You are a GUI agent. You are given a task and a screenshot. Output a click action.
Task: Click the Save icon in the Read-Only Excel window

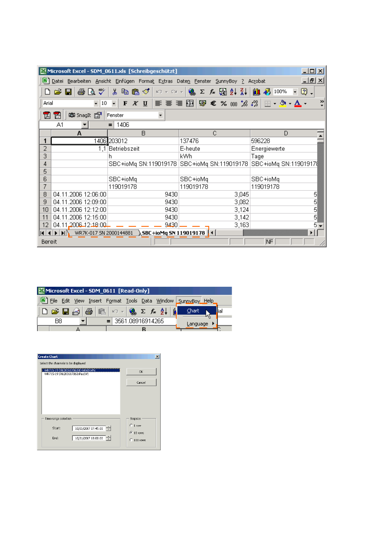tap(65, 311)
